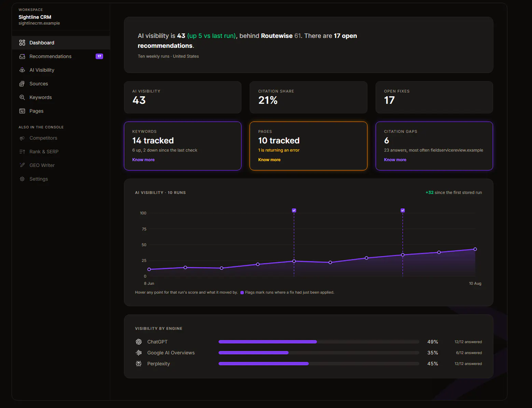Viewport: 532px width, 408px height.
Task: Click the Keywords magnifier icon
Action: pos(22,97)
